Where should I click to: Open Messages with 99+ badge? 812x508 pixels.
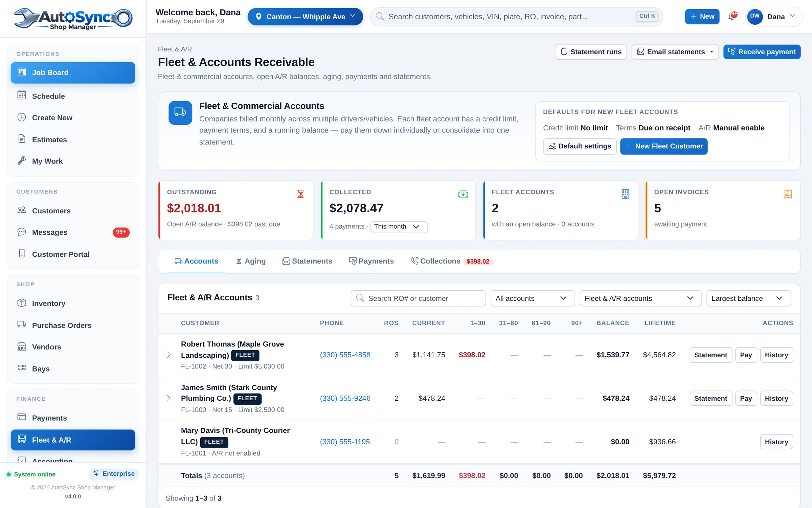click(73, 232)
